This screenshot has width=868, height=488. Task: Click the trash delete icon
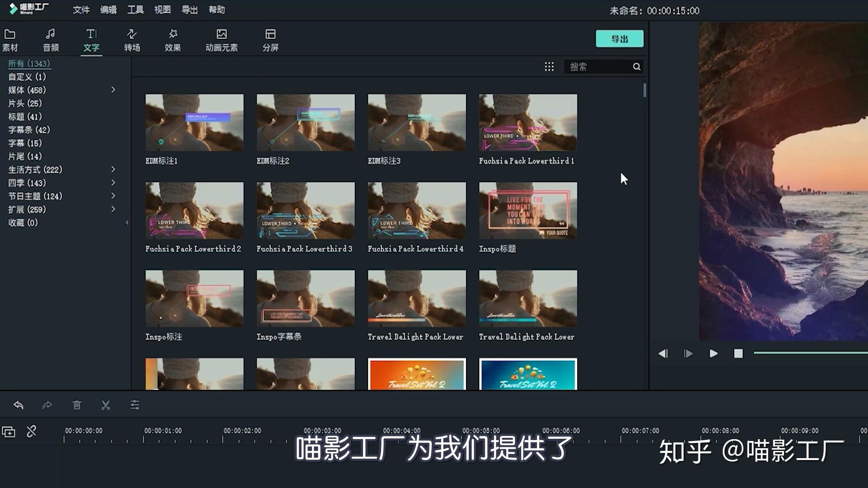(x=77, y=405)
